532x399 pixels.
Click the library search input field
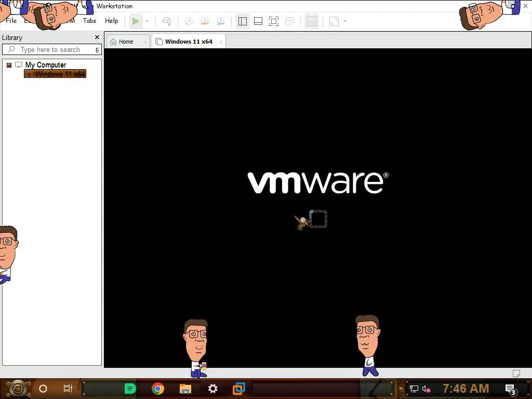[51, 49]
